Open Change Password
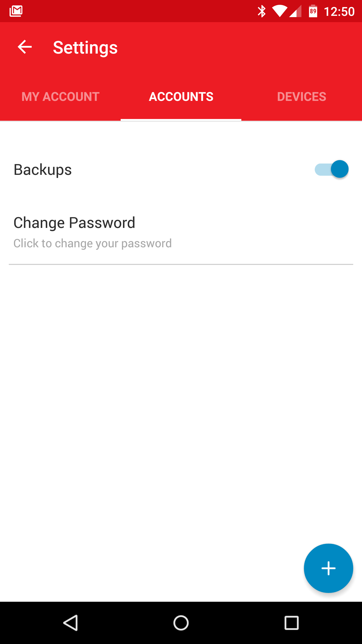Viewport: 362px width, 644px height. 74,222
